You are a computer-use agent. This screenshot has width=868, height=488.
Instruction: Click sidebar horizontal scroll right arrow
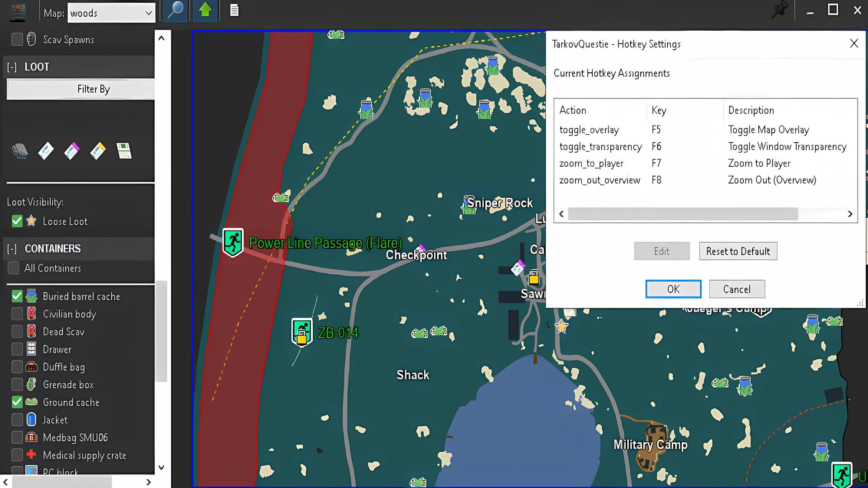[x=148, y=482]
